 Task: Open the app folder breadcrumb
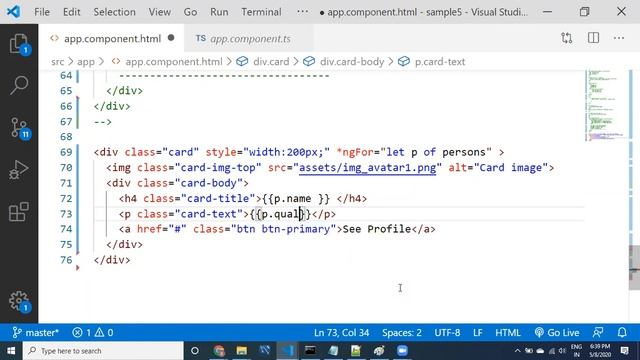(x=86, y=62)
